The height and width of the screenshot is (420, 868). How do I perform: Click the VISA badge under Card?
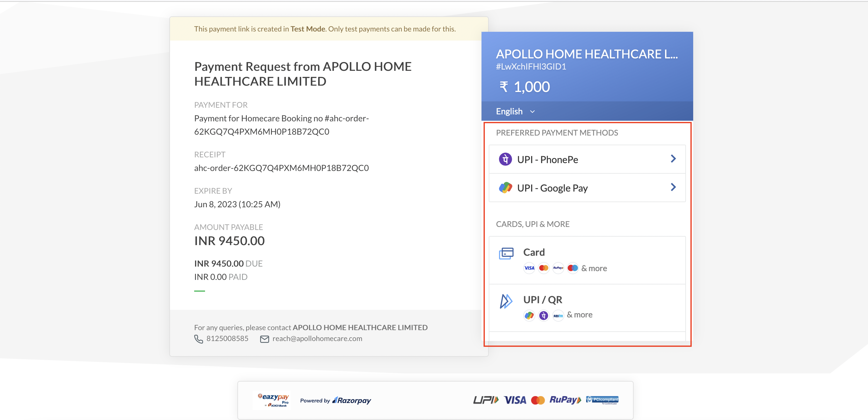point(529,268)
